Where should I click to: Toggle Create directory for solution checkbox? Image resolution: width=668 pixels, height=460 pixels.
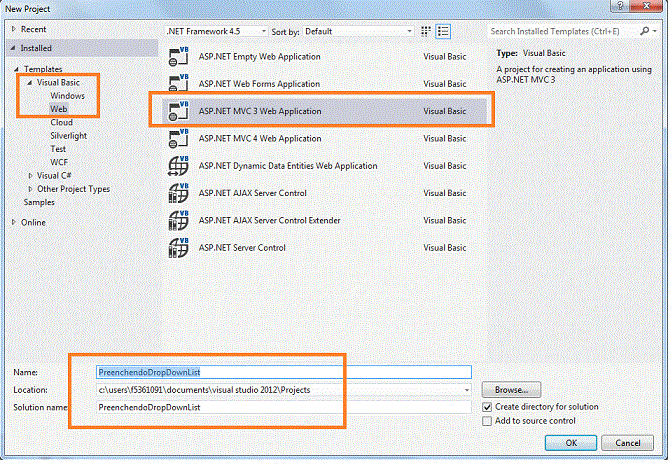tap(487, 407)
